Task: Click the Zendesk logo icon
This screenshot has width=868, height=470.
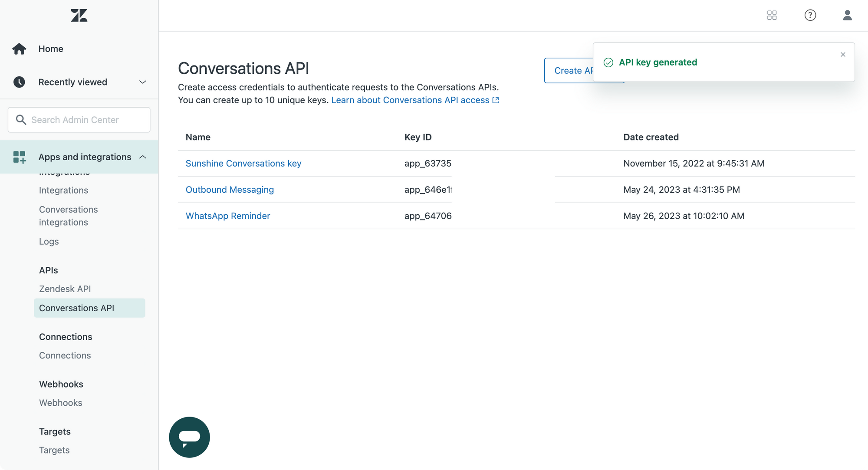Action: click(79, 16)
